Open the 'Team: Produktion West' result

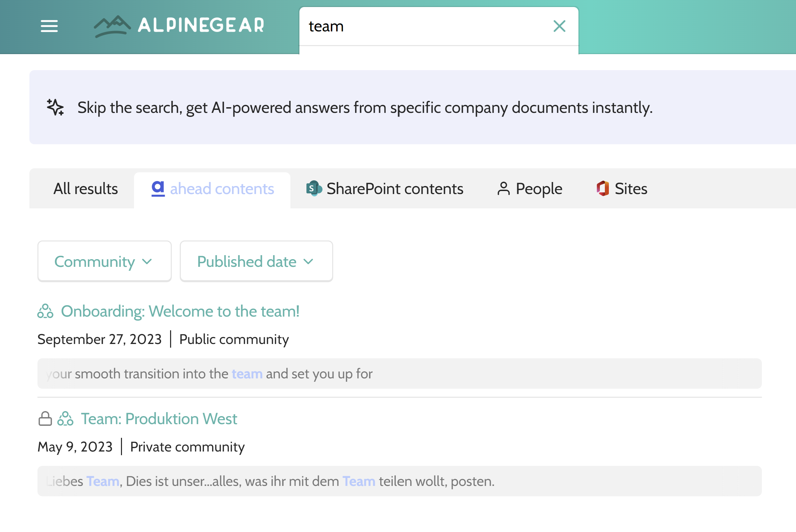pyautogui.click(x=158, y=419)
